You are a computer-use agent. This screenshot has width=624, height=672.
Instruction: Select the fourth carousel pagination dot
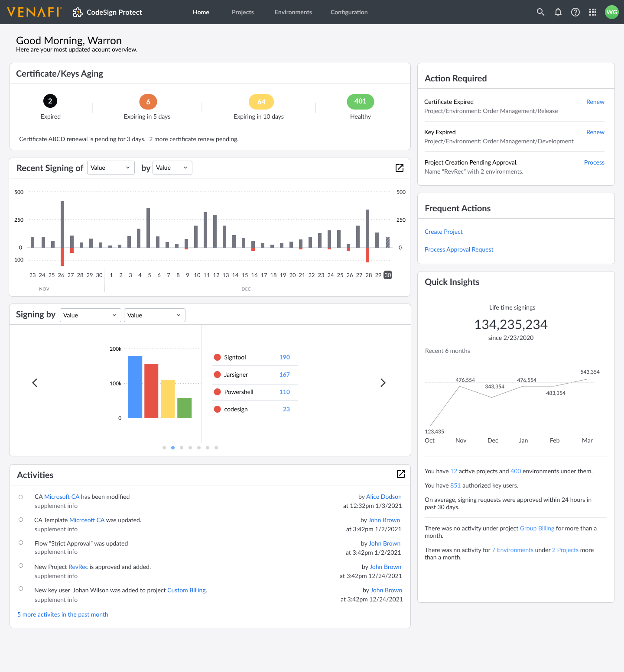[x=190, y=448]
